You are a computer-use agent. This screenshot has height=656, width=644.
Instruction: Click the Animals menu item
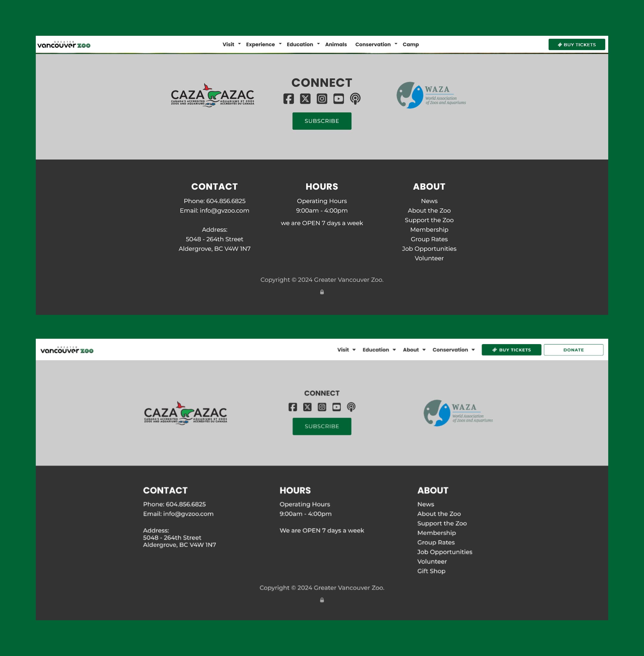[336, 44]
